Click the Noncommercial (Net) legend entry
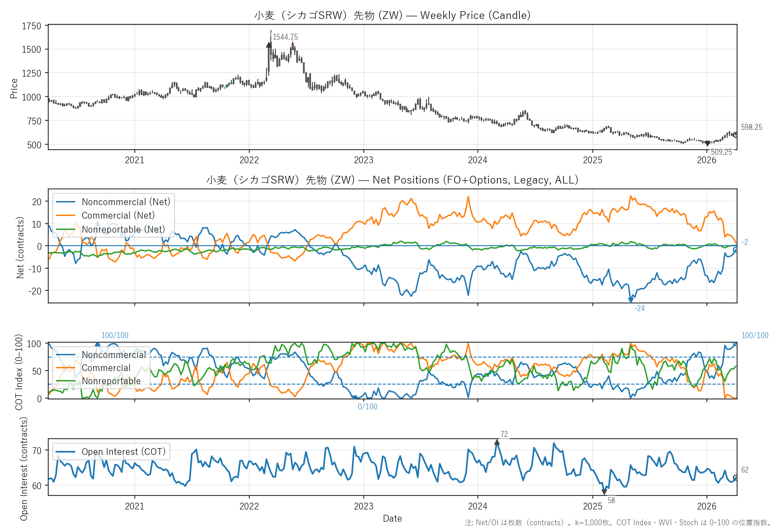 (126, 202)
